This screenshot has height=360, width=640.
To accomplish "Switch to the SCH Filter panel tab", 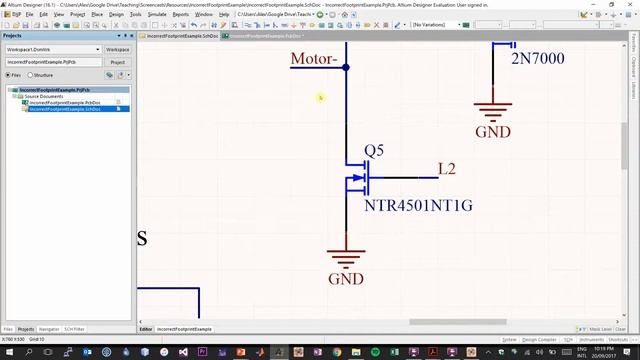I will [x=74, y=329].
